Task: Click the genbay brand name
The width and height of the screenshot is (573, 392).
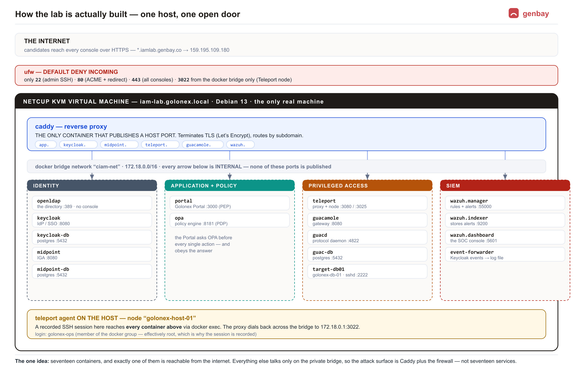Action: [x=536, y=14]
